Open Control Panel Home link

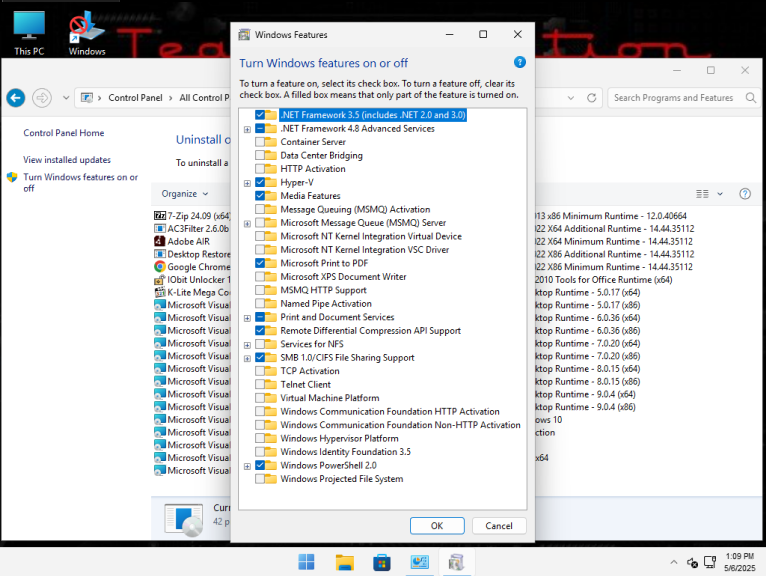[64, 133]
